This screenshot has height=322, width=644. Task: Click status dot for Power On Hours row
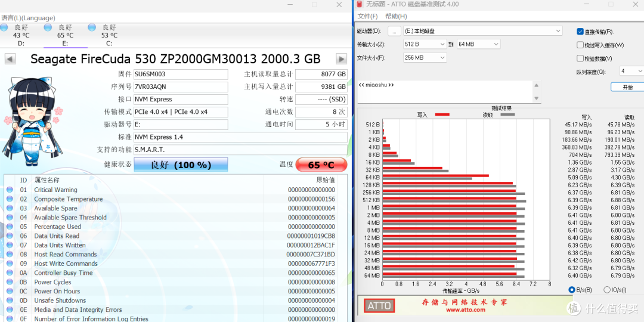pos(10,291)
